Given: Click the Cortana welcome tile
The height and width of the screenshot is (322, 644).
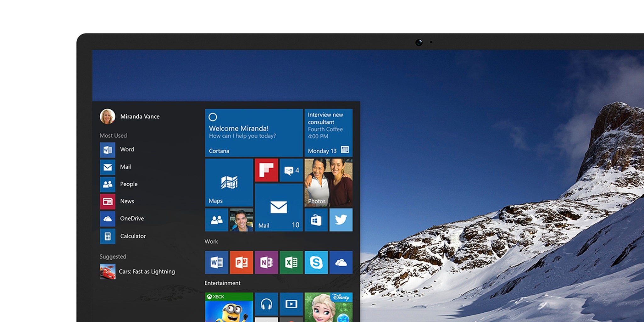Looking at the screenshot, I should point(253,133).
